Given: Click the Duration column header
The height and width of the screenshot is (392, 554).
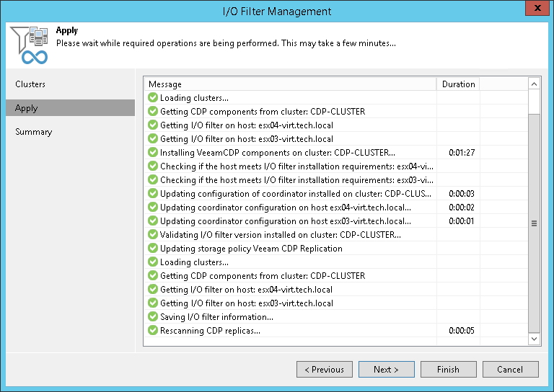Looking at the screenshot, I should point(458,84).
